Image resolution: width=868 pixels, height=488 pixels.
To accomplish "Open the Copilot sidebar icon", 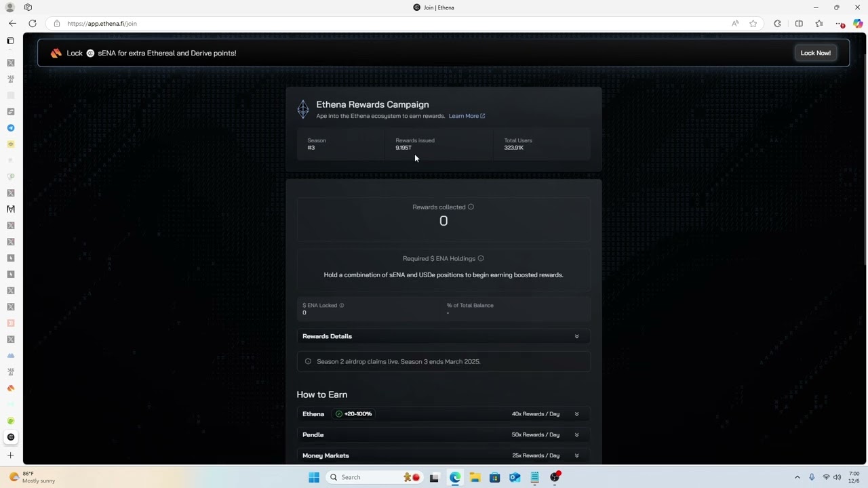I will 859,23.
